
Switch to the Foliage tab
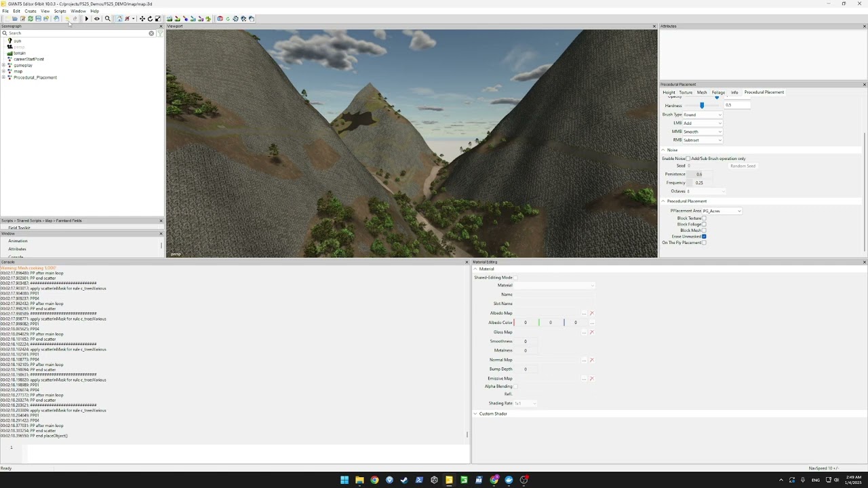[718, 92]
